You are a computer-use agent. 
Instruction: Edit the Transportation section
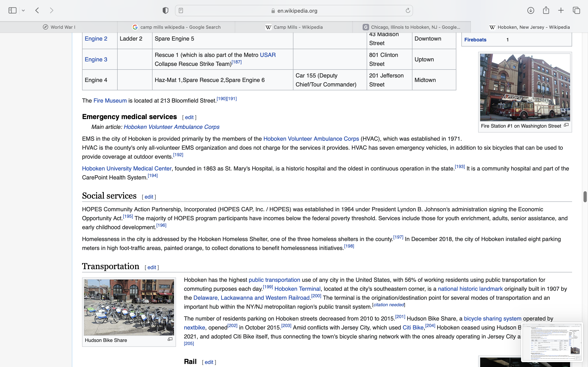click(x=152, y=268)
